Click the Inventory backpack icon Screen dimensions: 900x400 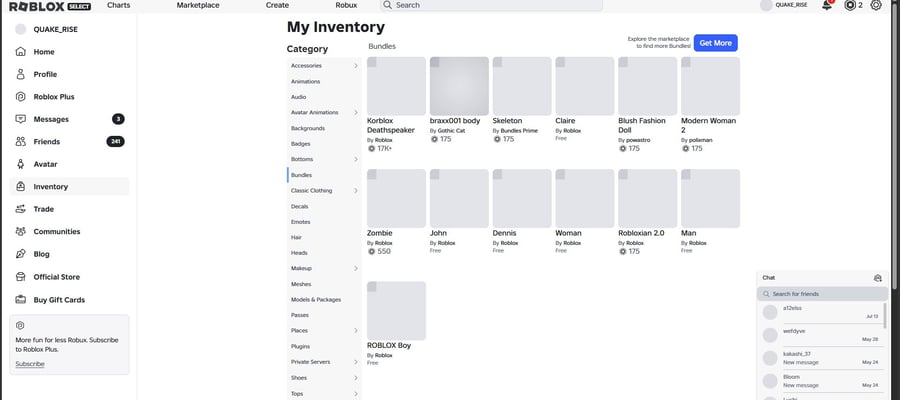coord(21,187)
